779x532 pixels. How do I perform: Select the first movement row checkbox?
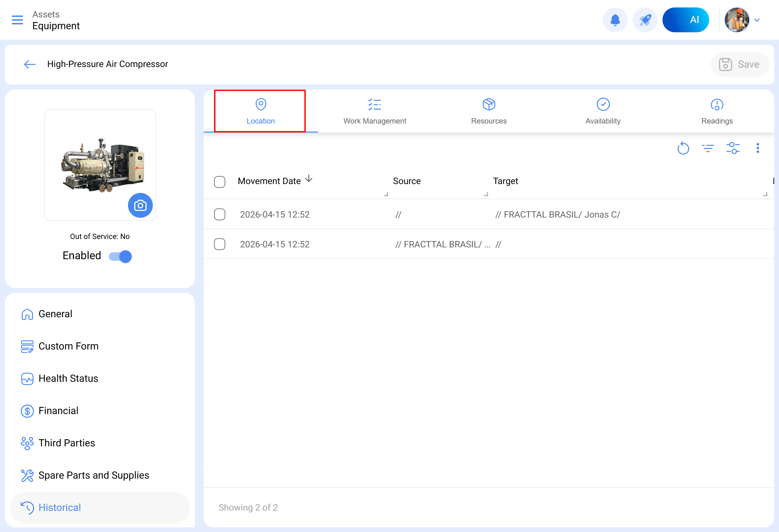(220, 214)
